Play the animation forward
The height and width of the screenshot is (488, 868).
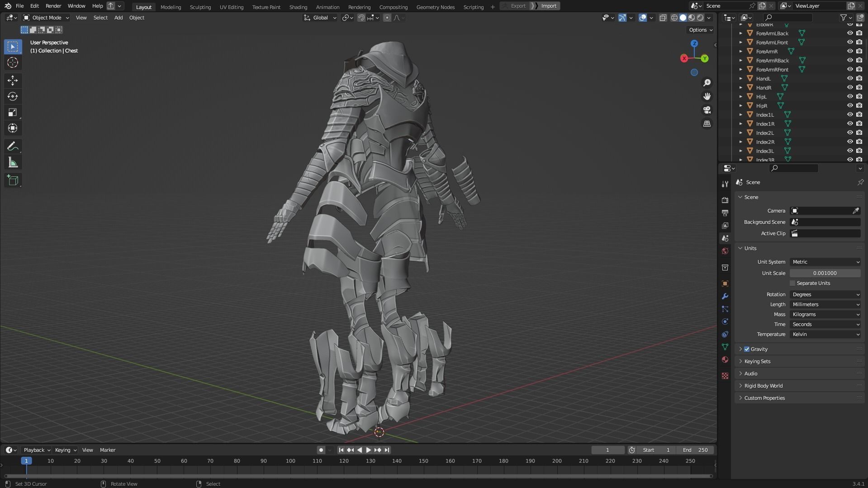coord(368,450)
